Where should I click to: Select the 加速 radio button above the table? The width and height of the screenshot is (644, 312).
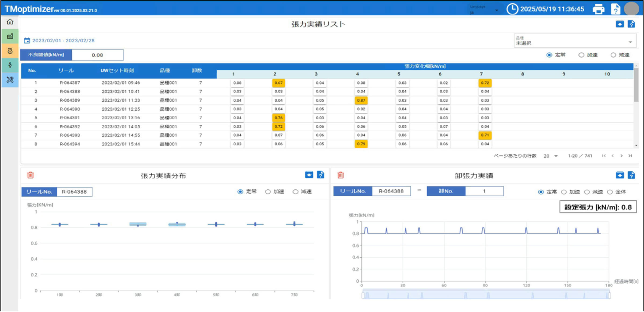(581, 55)
